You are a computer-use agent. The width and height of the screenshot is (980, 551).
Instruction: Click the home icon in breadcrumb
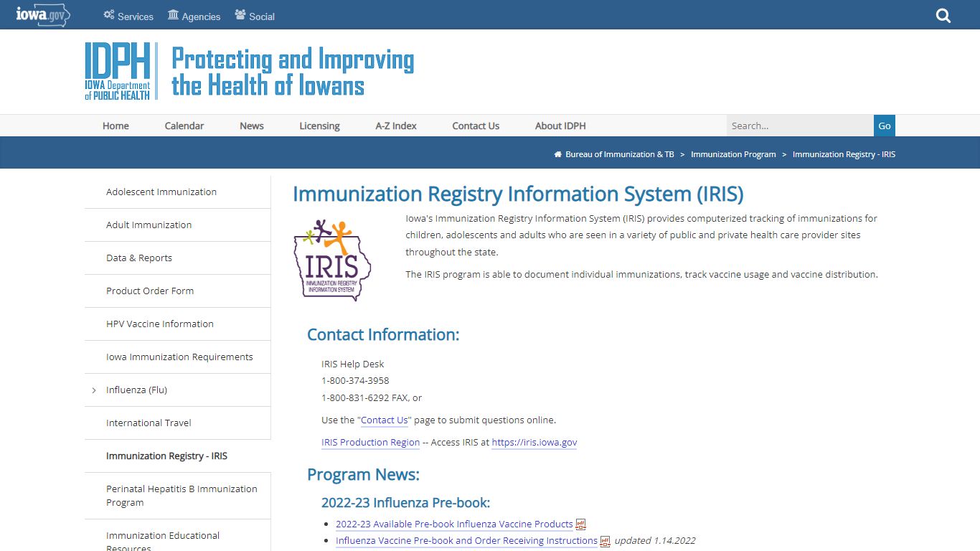point(557,154)
